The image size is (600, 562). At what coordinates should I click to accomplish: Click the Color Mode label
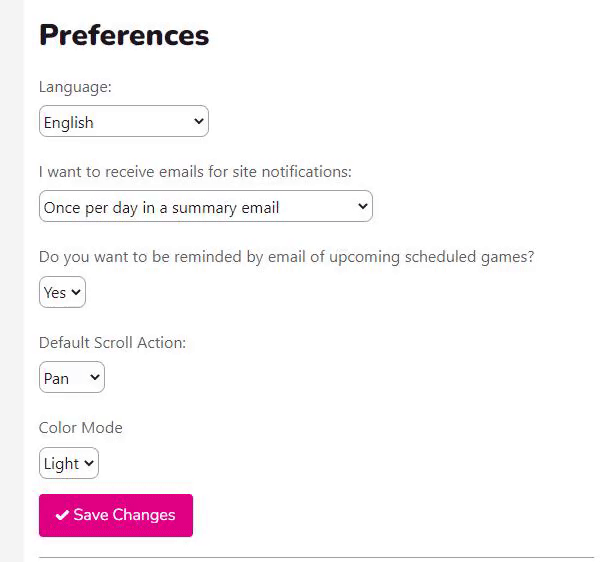pos(80,427)
